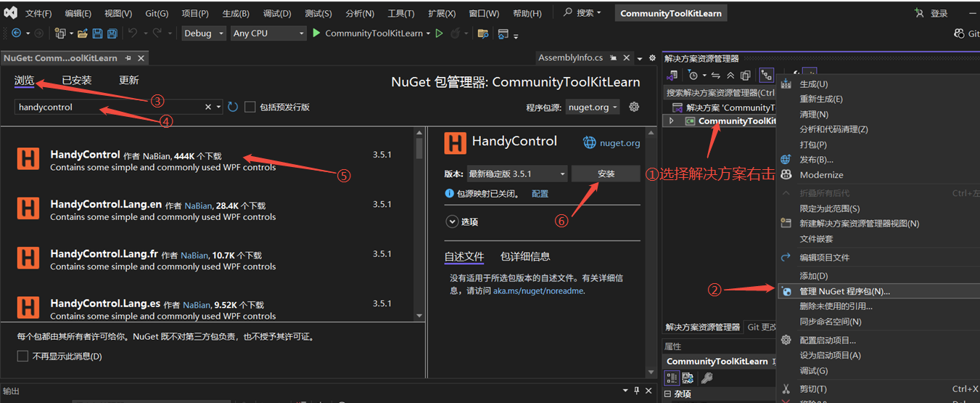
Task: Click sync with active document icon
Action: [715, 75]
